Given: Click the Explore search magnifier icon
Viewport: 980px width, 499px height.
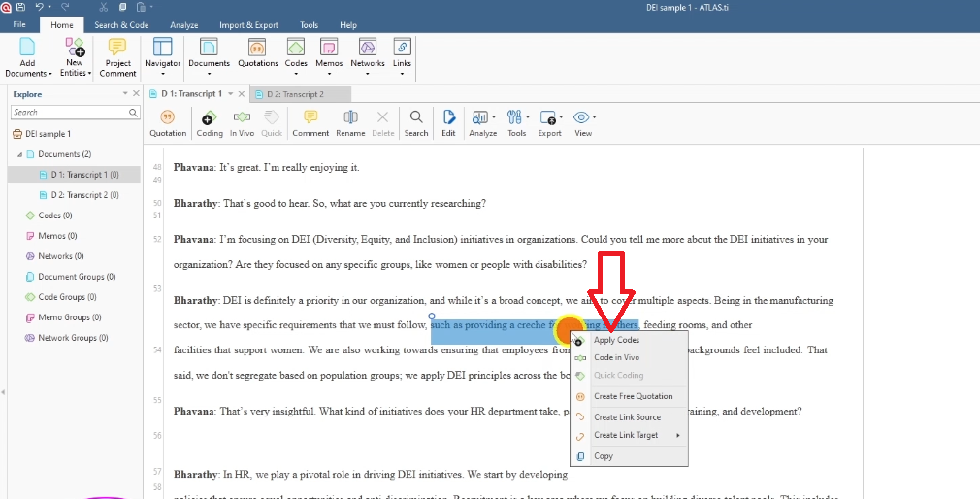Looking at the screenshot, I should (x=133, y=113).
